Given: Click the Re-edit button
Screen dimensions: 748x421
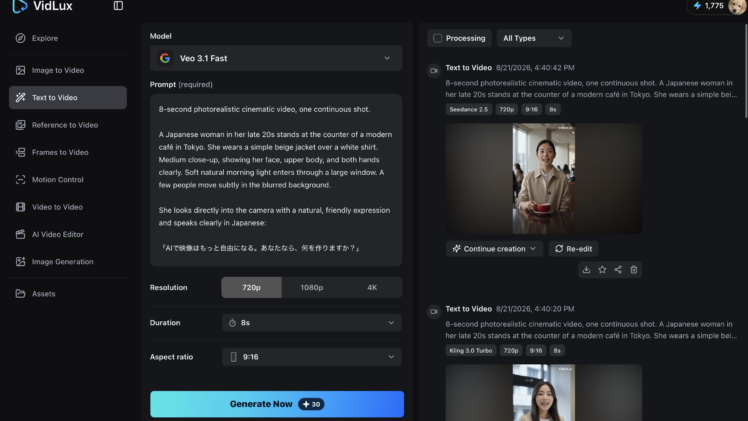Looking at the screenshot, I should tap(573, 249).
